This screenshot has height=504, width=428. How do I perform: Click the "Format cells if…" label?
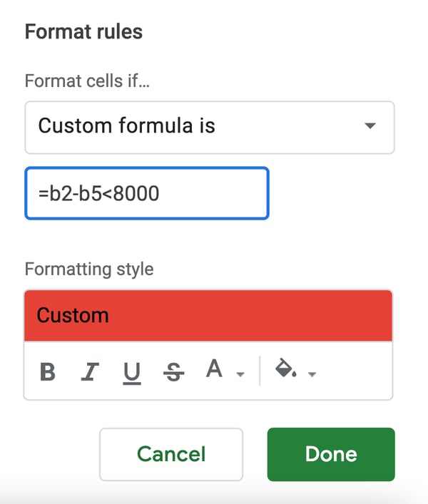click(x=91, y=81)
